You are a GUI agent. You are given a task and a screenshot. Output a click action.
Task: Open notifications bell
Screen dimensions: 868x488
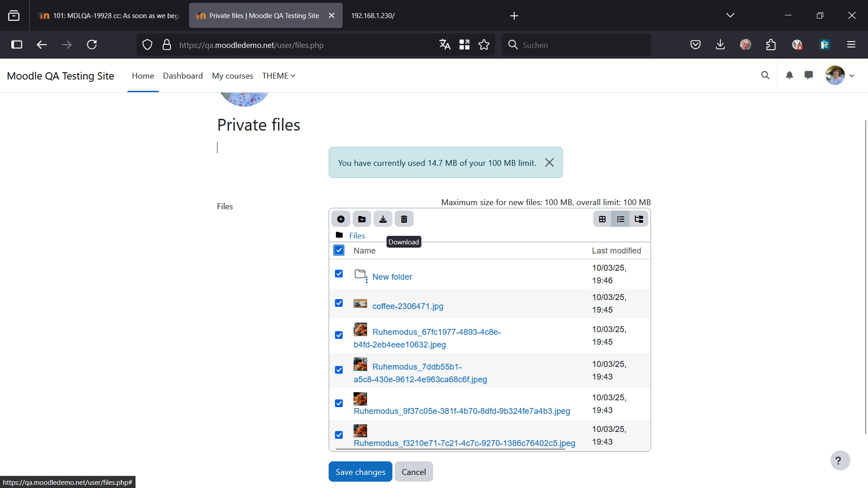click(789, 75)
